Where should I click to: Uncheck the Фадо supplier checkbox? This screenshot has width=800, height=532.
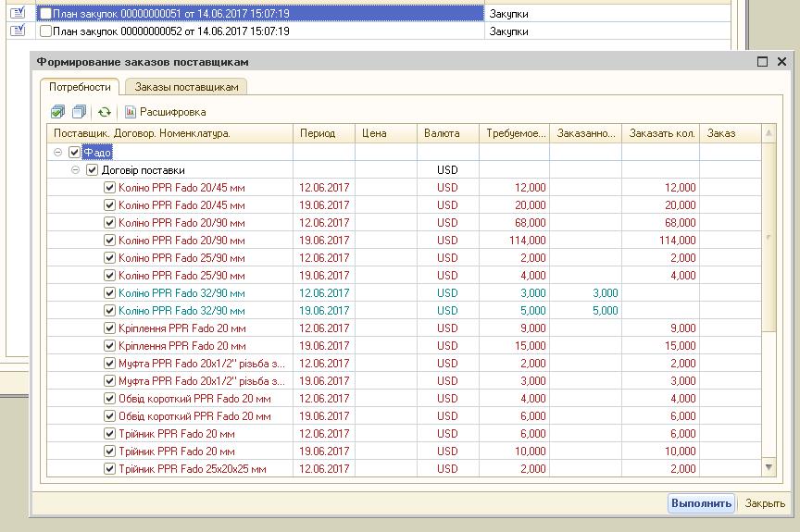click(x=74, y=152)
